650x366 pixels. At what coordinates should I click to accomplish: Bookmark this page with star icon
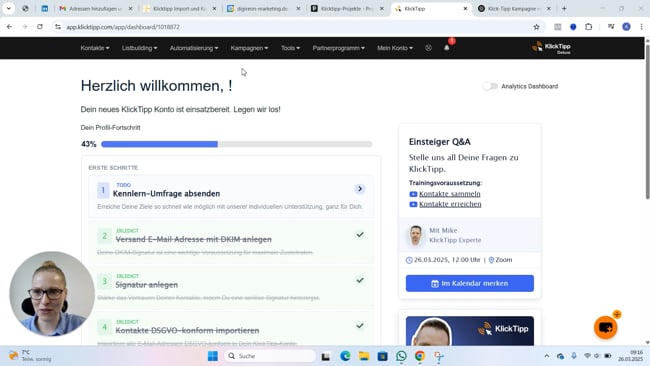click(x=536, y=27)
